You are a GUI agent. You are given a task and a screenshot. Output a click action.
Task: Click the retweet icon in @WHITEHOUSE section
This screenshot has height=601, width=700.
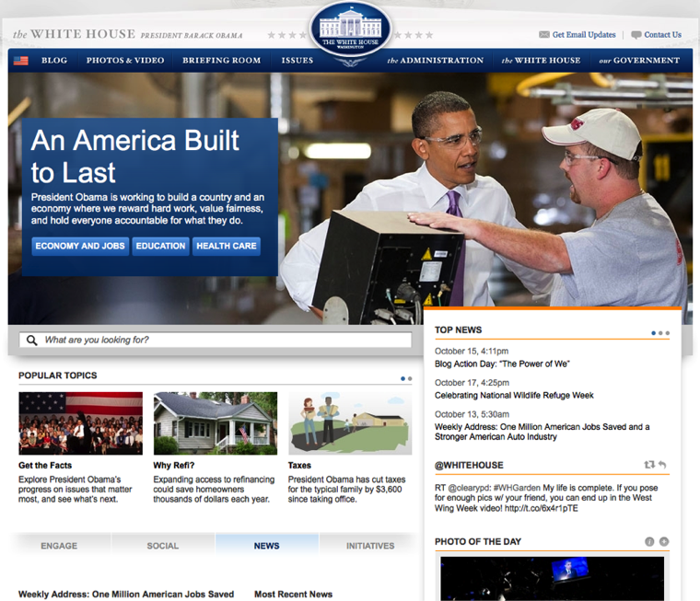click(649, 465)
